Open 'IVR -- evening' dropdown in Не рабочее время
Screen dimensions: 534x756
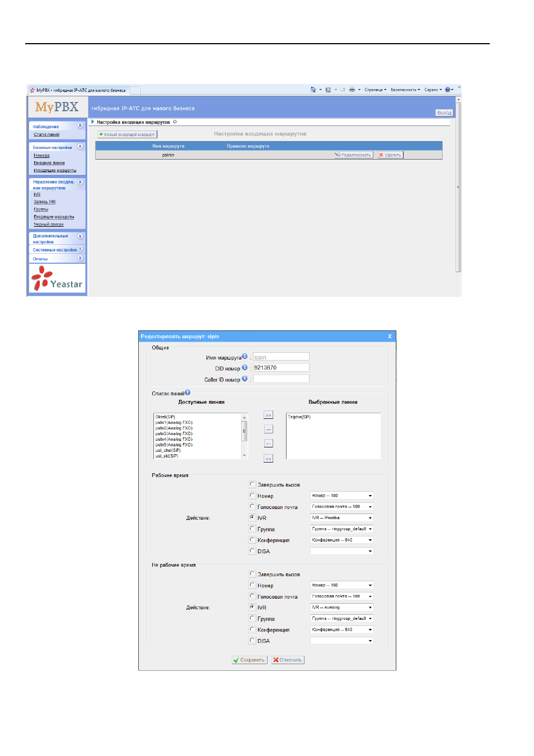pos(342,608)
